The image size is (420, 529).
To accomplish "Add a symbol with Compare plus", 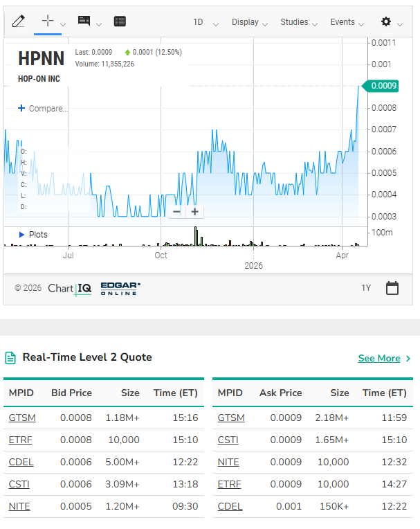I will click(21, 108).
